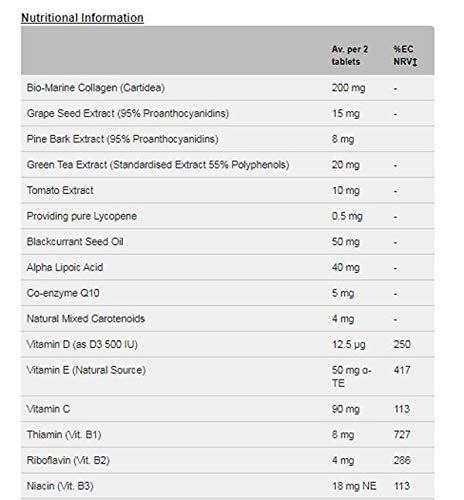Click Providing pure Lycopene text
Screen dimensions: 464x500
coord(82,216)
